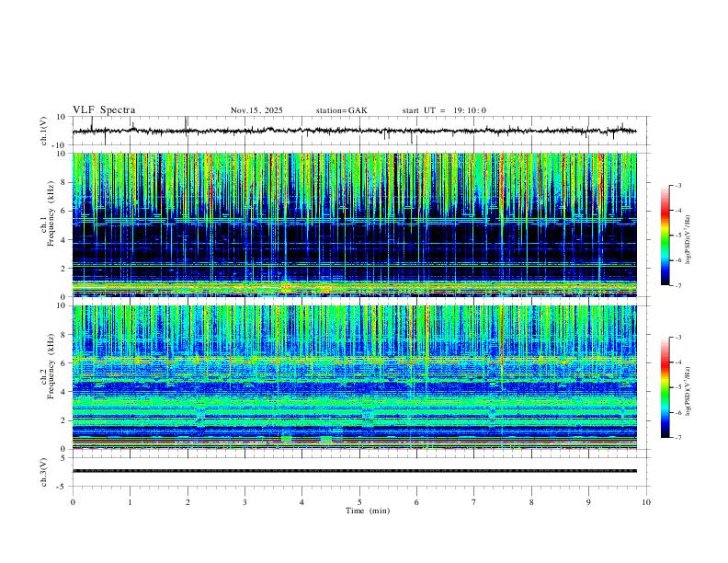Click the 'ch.1(V)' waveform axis label
Viewport: 728px width, 563px height.
point(44,131)
